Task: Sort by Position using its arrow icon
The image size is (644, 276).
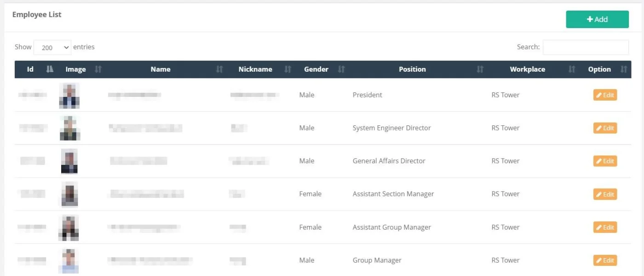Action: click(x=480, y=69)
